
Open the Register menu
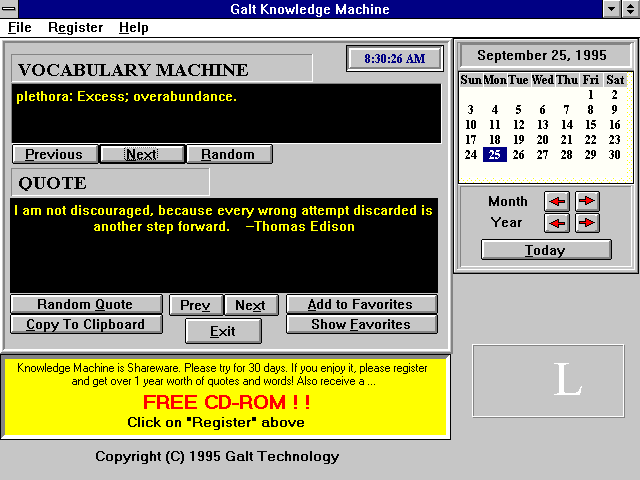(x=75, y=28)
